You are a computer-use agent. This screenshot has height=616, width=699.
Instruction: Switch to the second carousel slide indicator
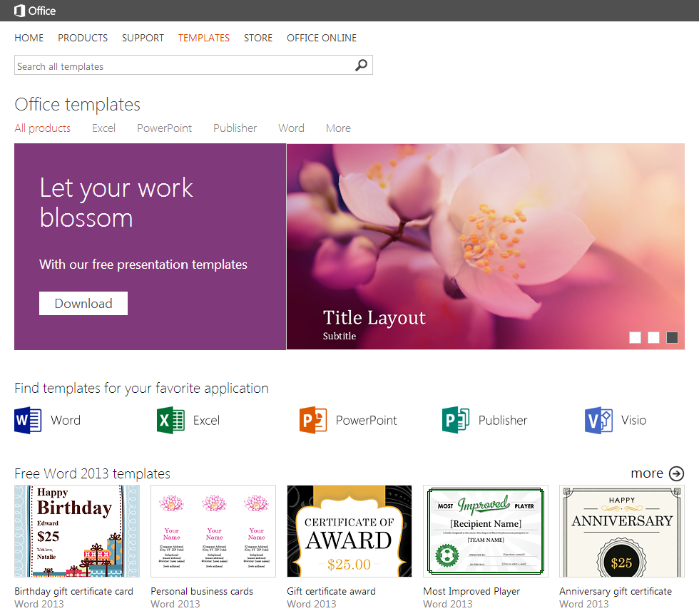click(x=653, y=338)
